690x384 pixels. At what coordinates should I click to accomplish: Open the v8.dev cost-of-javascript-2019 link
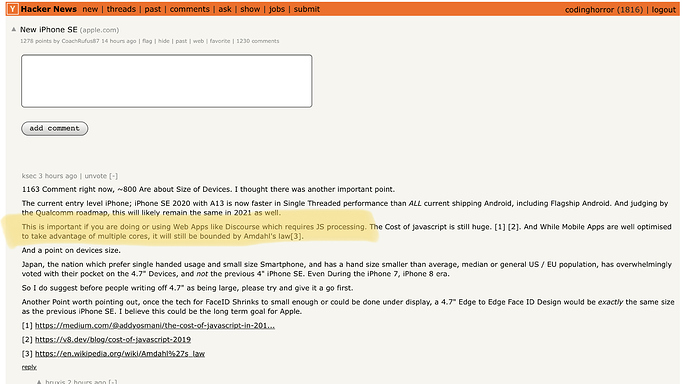(x=113, y=340)
